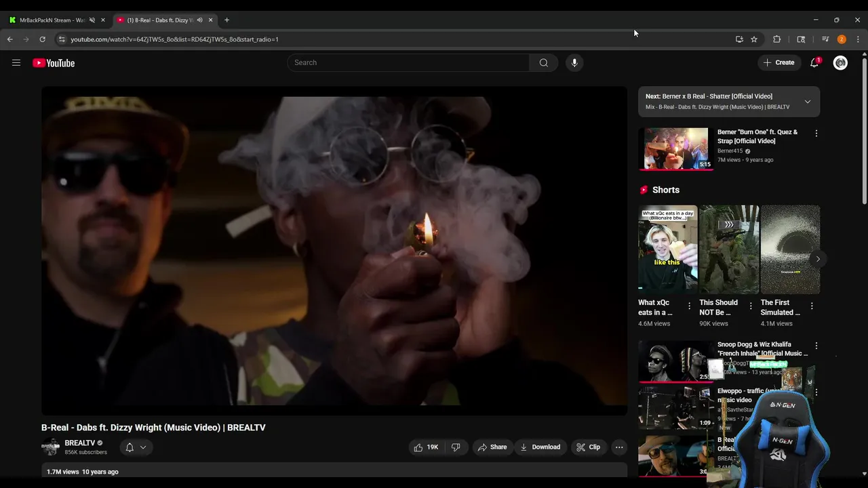Image resolution: width=868 pixels, height=488 pixels.
Task: Click the '1.7M views 10 years ago' description text
Action: point(82,472)
